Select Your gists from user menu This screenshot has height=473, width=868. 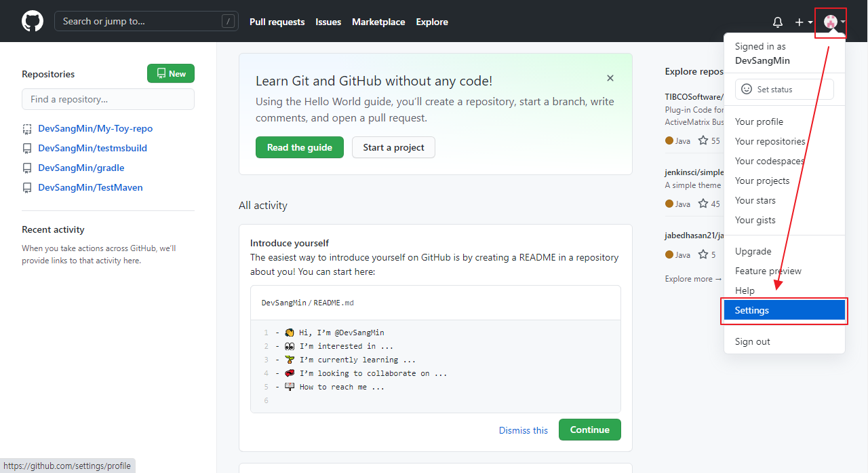click(x=785, y=220)
